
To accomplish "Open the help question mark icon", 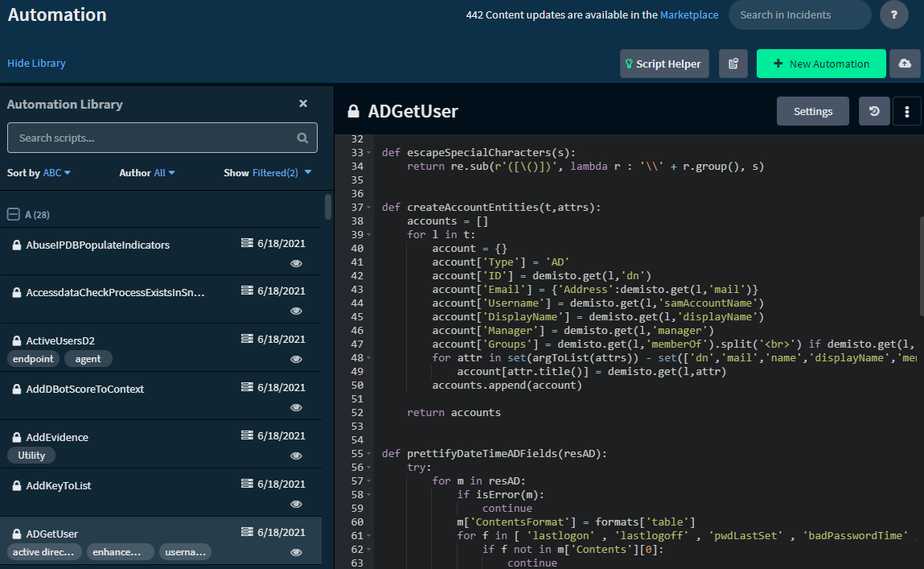I will pyautogui.click(x=894, y=14).
